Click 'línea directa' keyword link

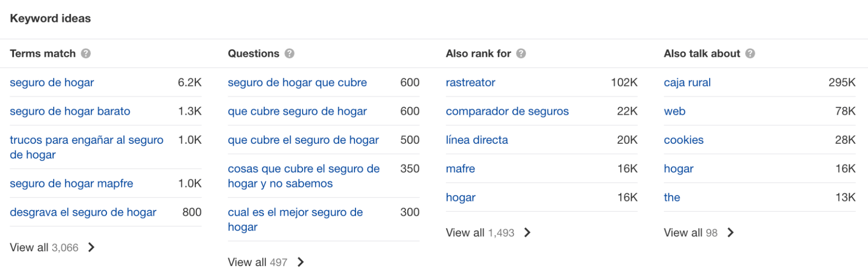pos(477,140)
